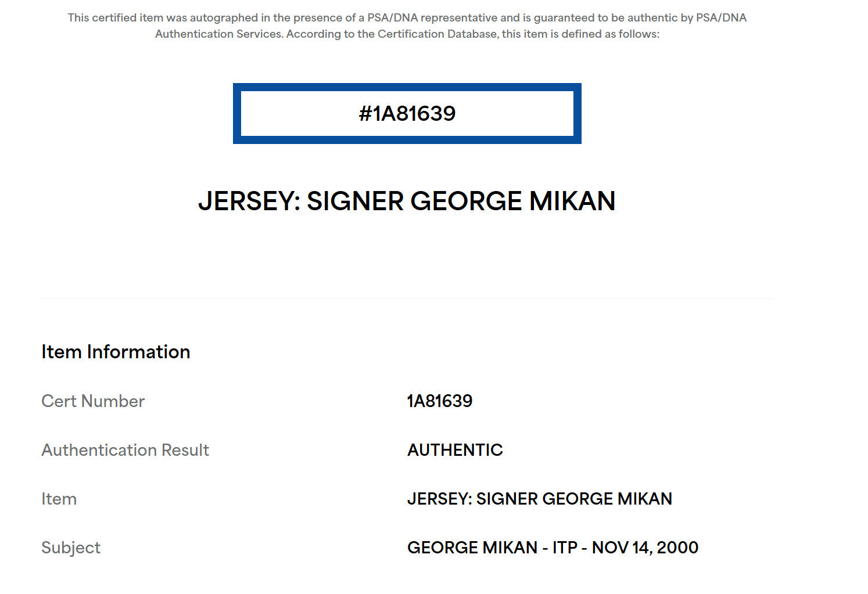Select the Authentication Result label
The image size is (868, 594).
point(125,450)
